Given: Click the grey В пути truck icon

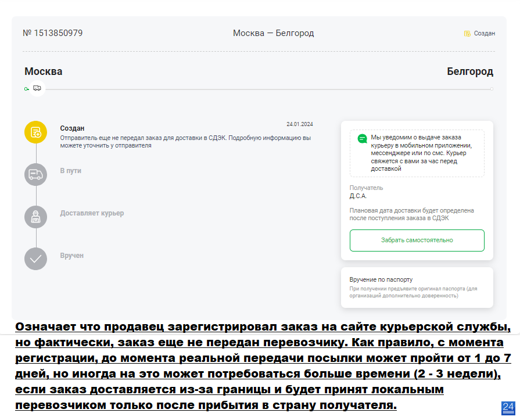Looking at the screenshot, I should tap(36, 174).
